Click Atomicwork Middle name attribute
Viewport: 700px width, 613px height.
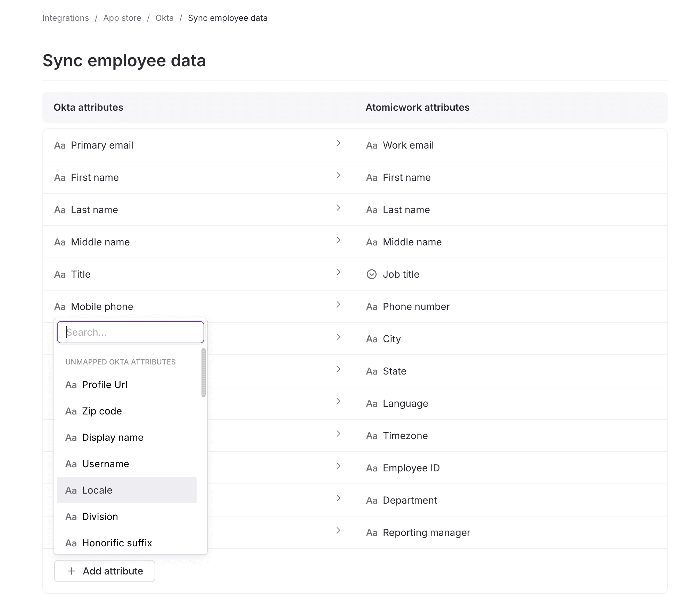click(x=412, y=242)
